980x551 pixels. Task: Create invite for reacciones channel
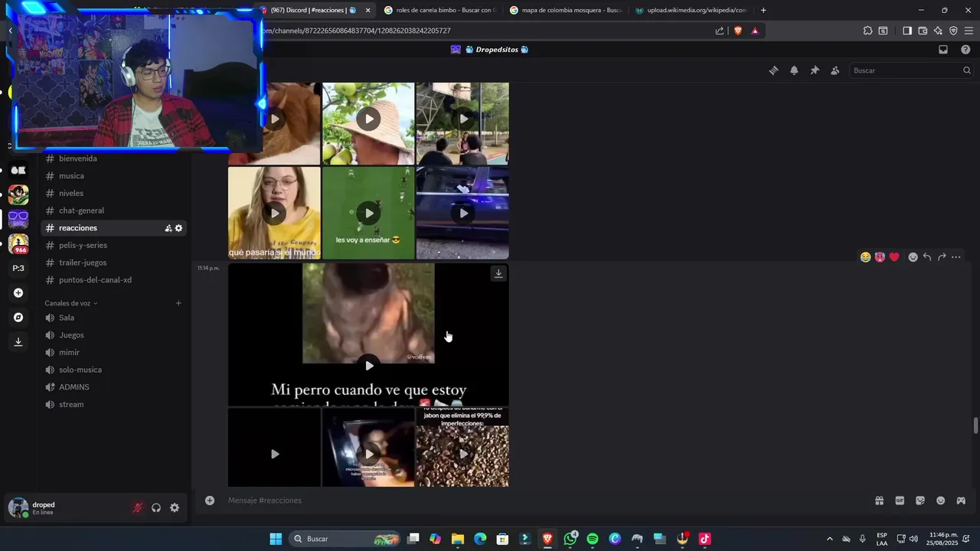tap(168, 228)
